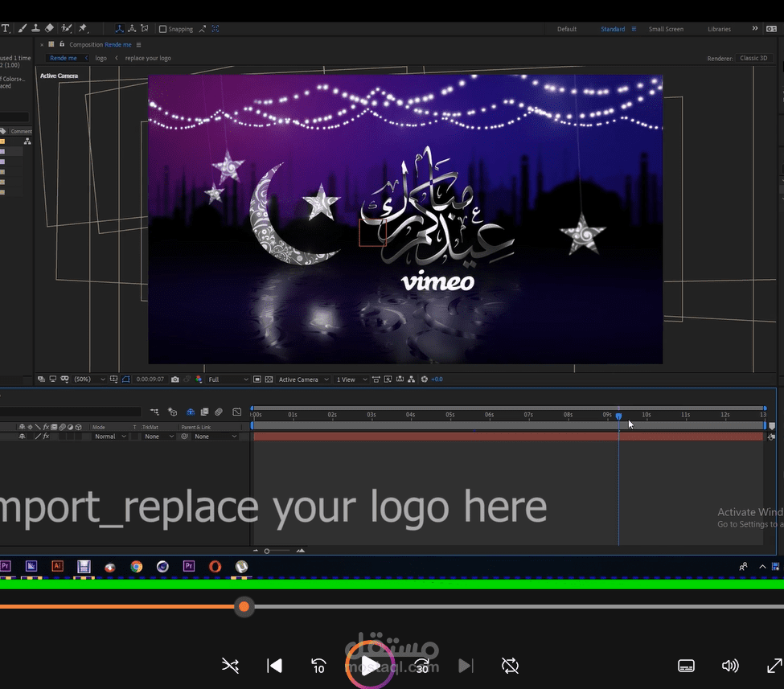784x689 pixels.
Task: Open the Active Camera view dropdown
Action: (x=298, y=379)
